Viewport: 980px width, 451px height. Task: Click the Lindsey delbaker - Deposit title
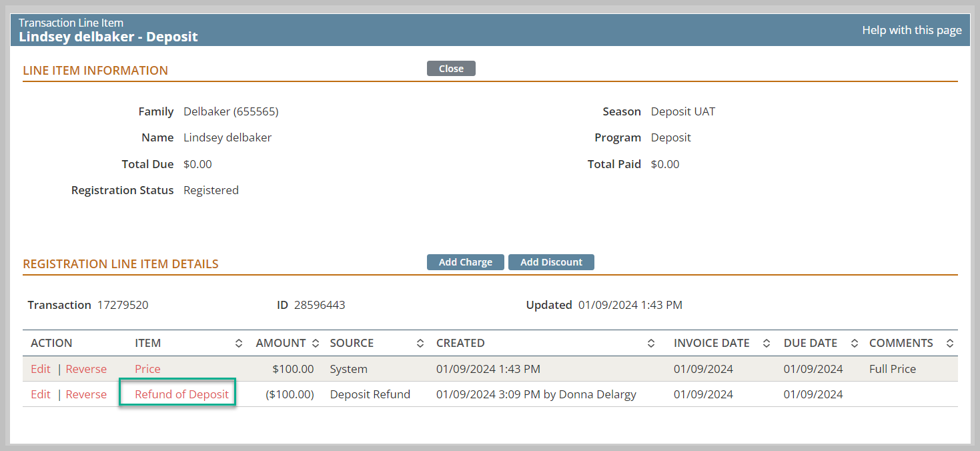108,37
